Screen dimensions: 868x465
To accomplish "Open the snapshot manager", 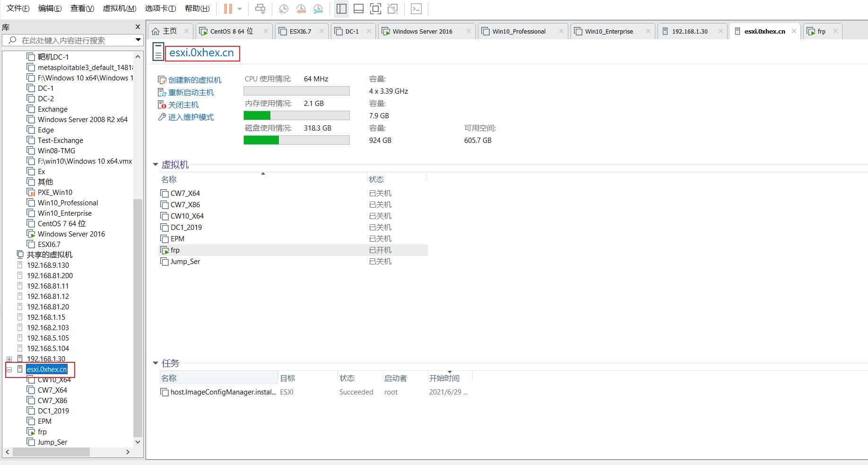I will coord(318,9).
